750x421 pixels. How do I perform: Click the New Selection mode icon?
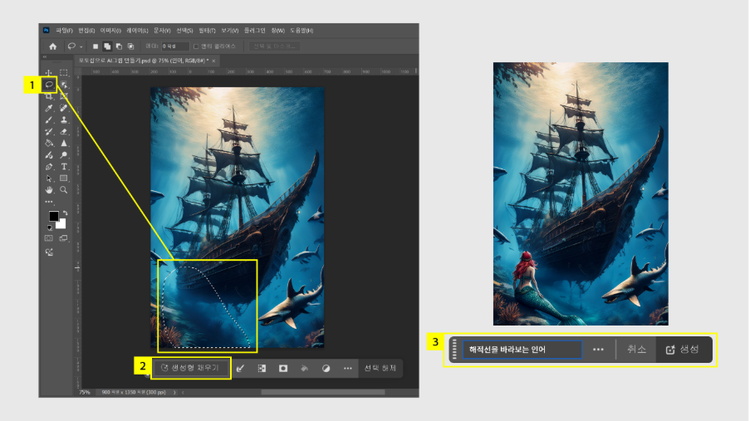click(x=95, y=46)
